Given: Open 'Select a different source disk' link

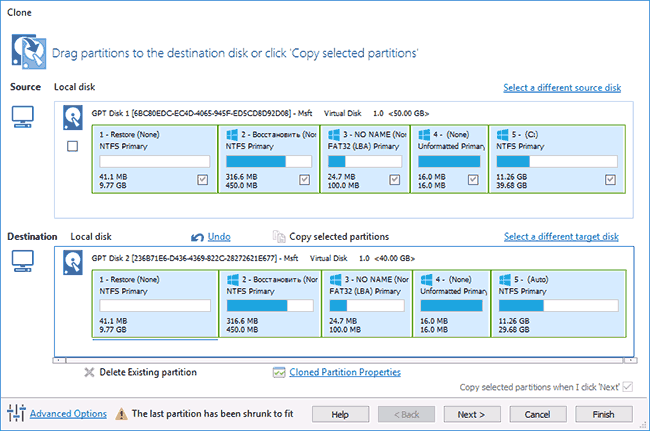Looking at the screenshot, I should 562,88.
